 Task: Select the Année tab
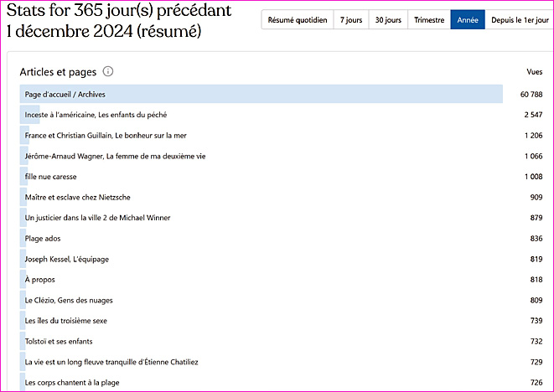click(x=467, y=20)
